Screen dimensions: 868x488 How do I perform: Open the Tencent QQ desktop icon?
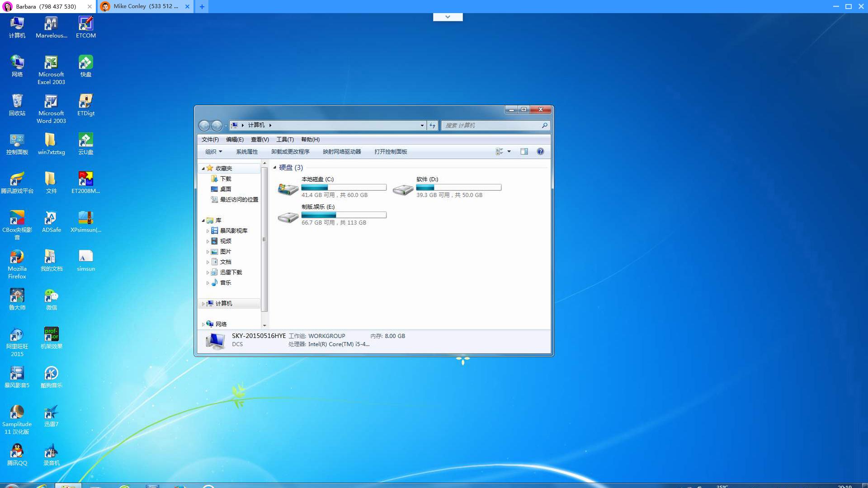(17, 451)
